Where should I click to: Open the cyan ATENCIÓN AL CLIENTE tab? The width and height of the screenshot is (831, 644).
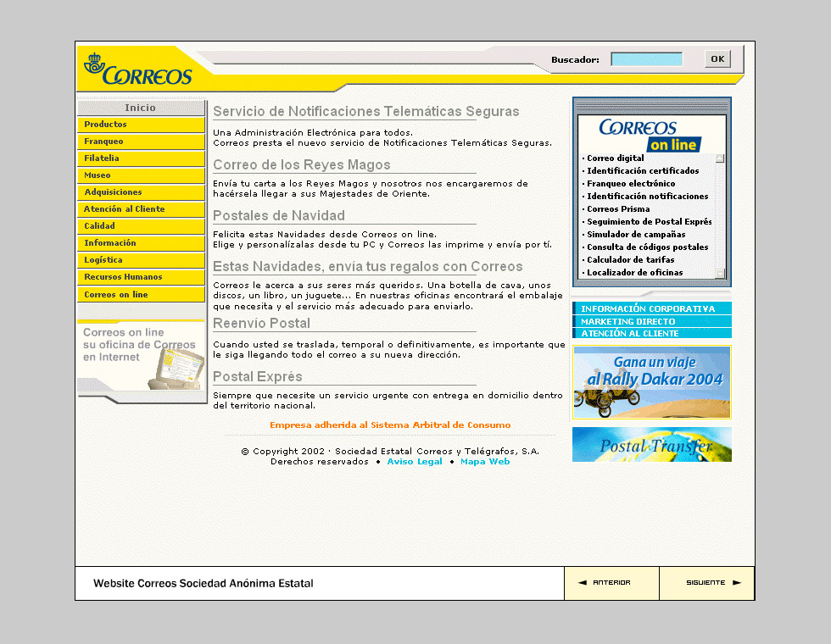click(x=652, y=333)
